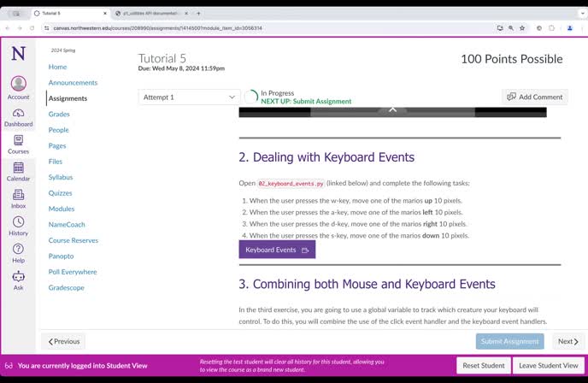The height and width of the screenshot is (383, 588).
Task: Open Poll Everywhere link
Action: click(x=73, y=272)
